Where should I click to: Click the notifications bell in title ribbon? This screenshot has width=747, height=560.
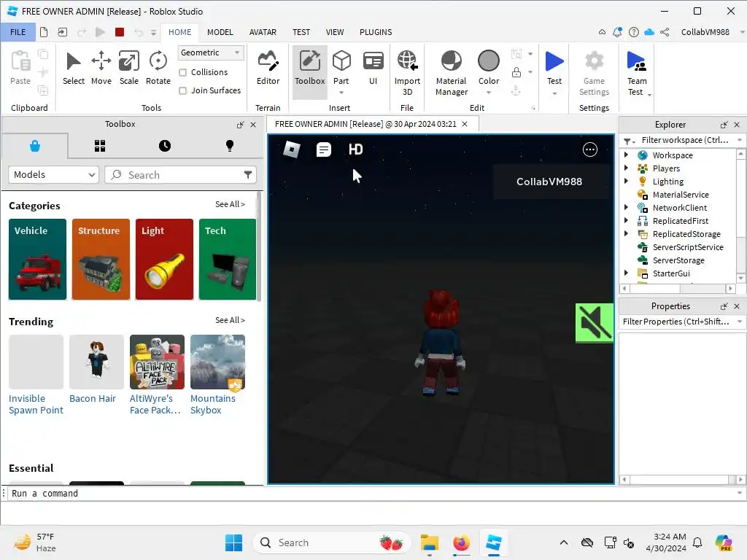[x=617, y=32]
